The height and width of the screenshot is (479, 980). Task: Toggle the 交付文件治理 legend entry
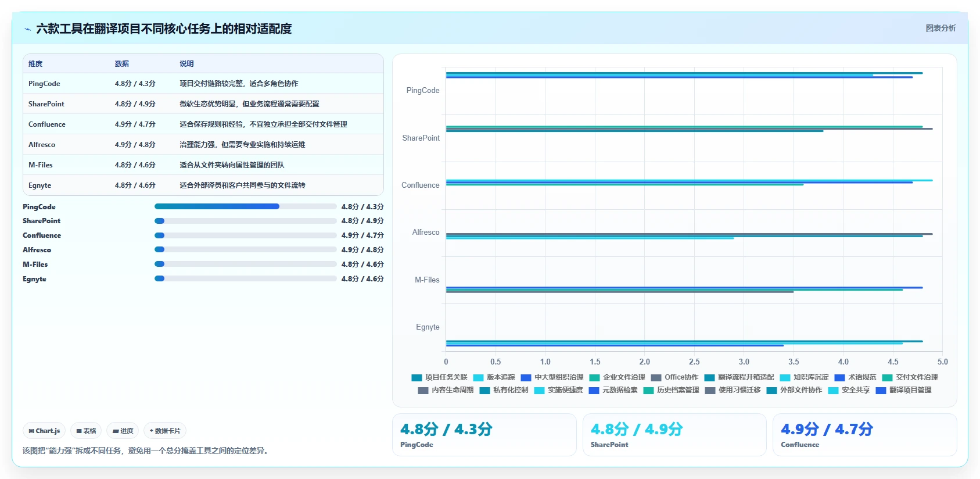coord(910,377)
